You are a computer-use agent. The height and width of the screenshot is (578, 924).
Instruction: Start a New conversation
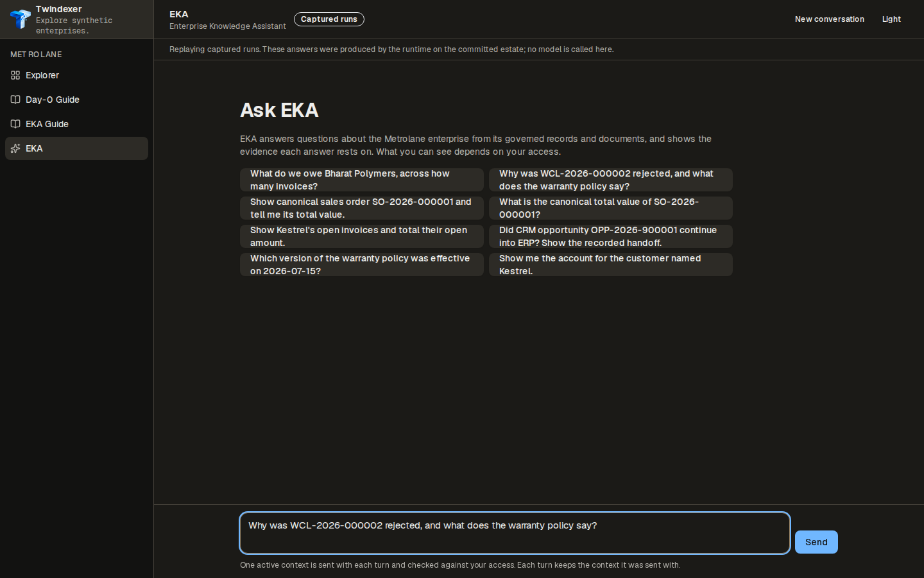(x=829, y=19)
